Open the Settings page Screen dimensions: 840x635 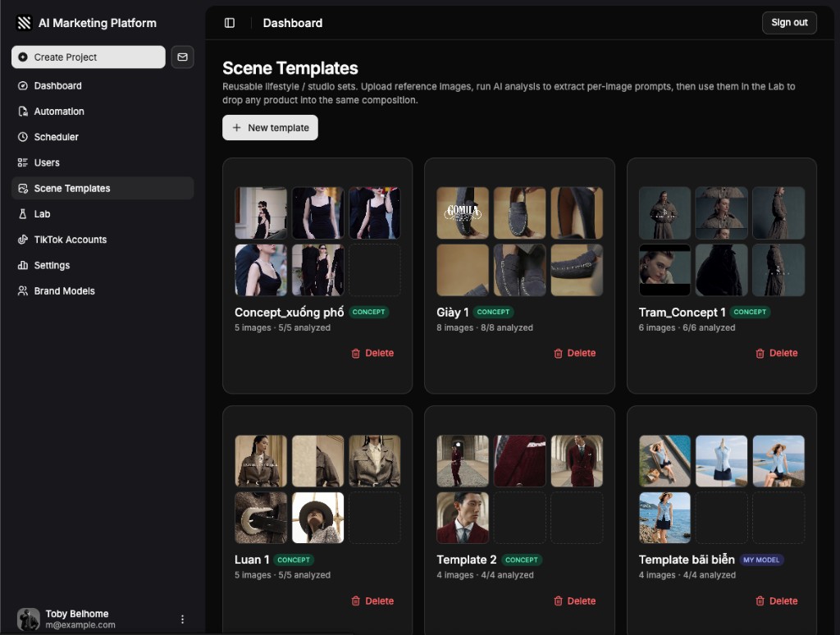tap(103, 265)
